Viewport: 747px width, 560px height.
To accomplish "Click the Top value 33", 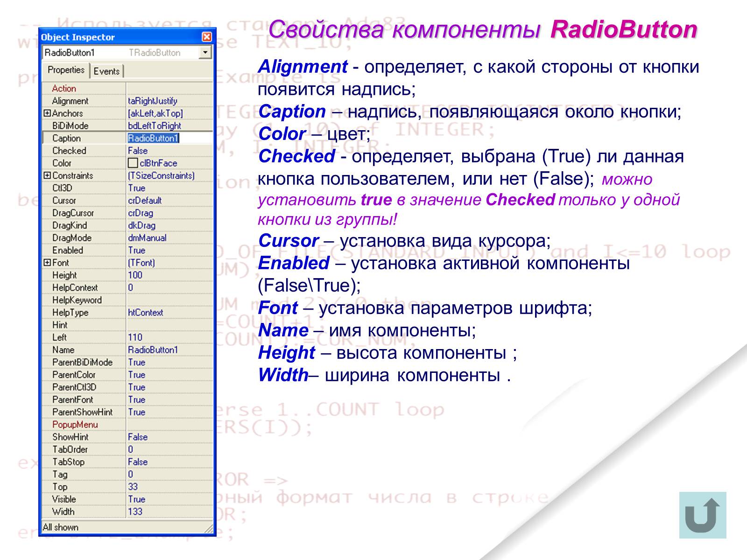I will point(133,487).
